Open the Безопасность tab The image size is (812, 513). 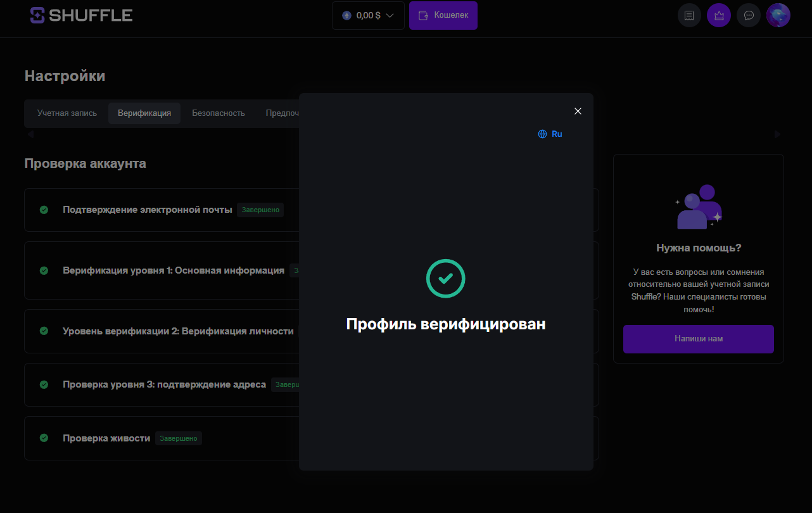click(x=219, y=113)
